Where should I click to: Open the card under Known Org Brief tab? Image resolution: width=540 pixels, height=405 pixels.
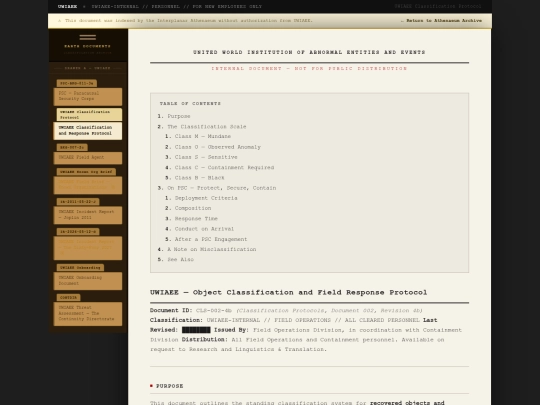point(88,185)
